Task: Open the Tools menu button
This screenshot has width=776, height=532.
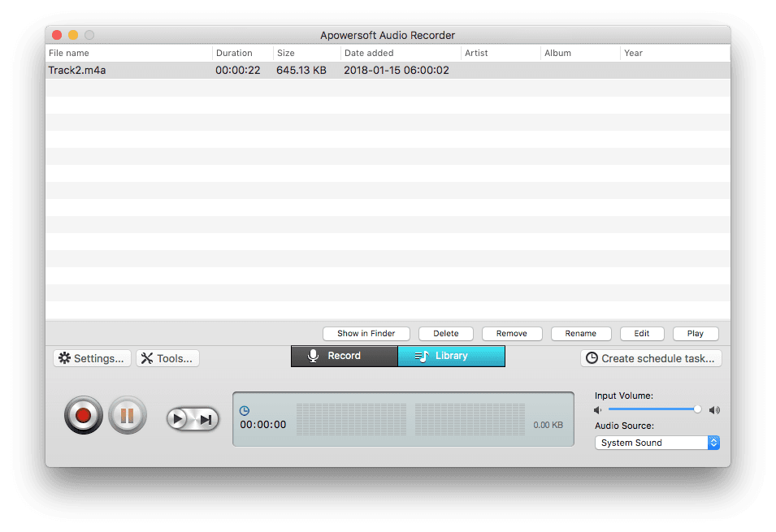Action: click(167, 358)
